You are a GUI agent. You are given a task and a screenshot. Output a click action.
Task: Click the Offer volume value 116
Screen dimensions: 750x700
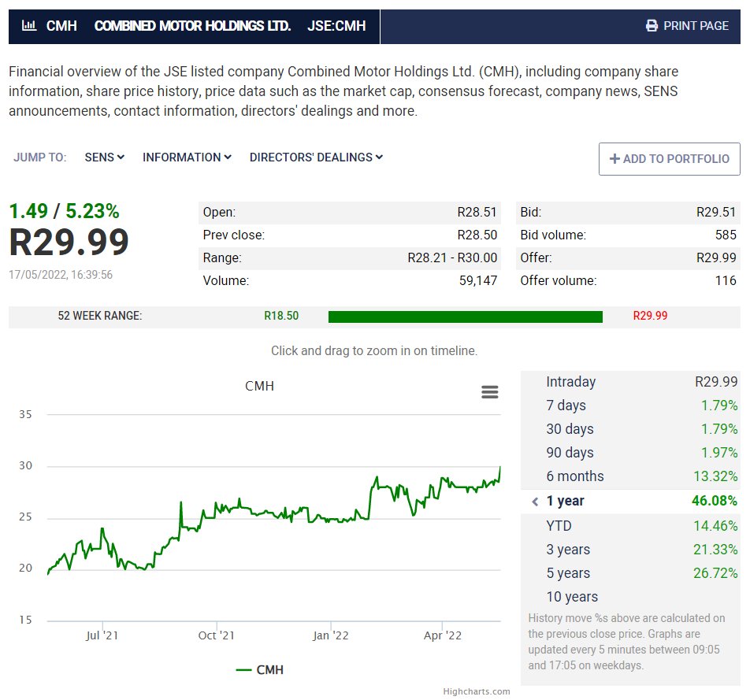click(x=726, y=280)
